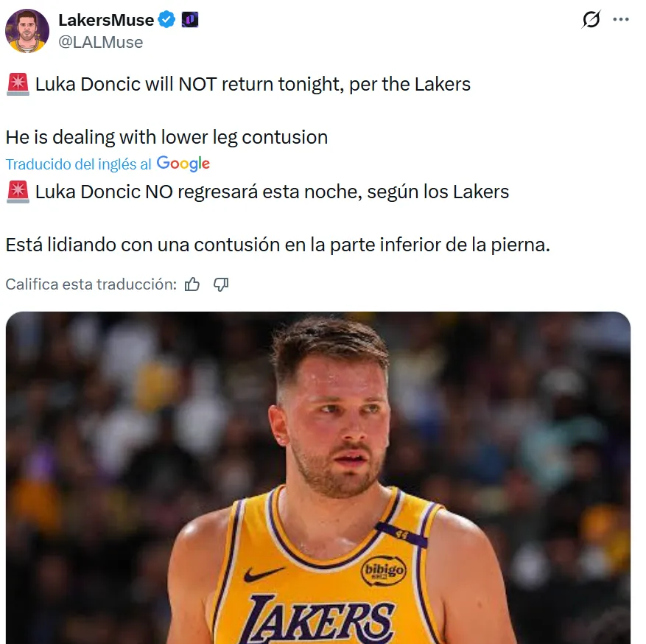Rate the translation with thumbs up
This screenshot has width=646, height=644.
[x=192, y=284]
